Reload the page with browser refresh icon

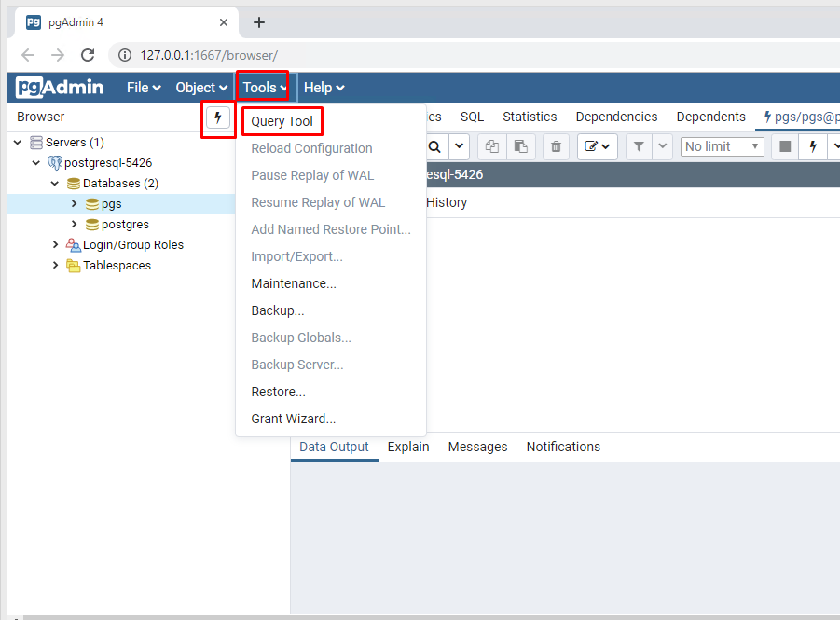click(x=88, y=55)
